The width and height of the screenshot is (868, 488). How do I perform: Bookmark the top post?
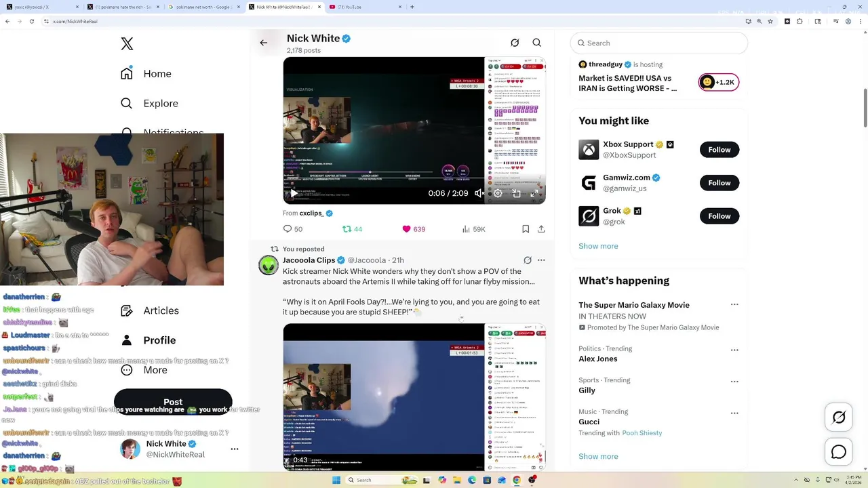(x=526, y=229)
